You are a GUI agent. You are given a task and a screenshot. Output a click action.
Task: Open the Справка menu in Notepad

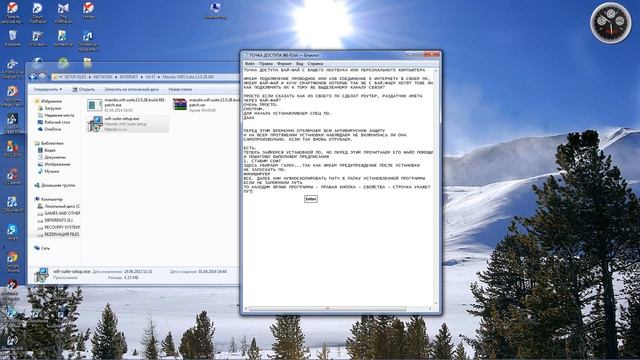[315, 64]
